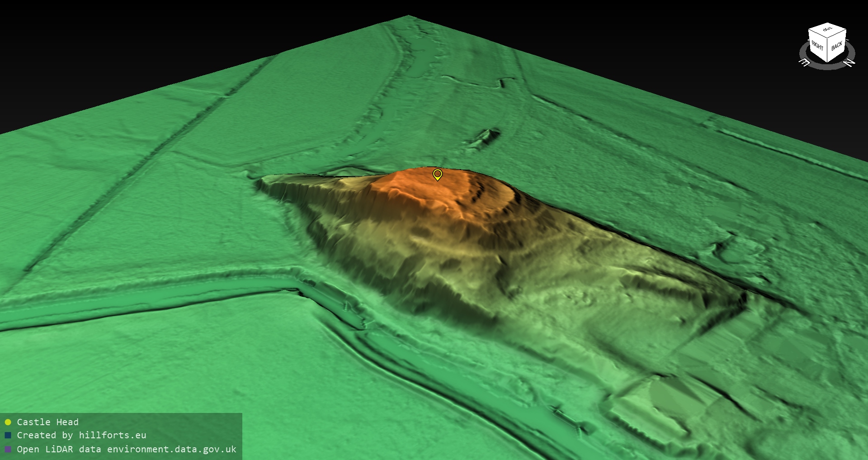Image resolution: width=868 pixels, height=460 pixels.
Task: Click the yellow dot legend marker
Action: pos(8,422)
